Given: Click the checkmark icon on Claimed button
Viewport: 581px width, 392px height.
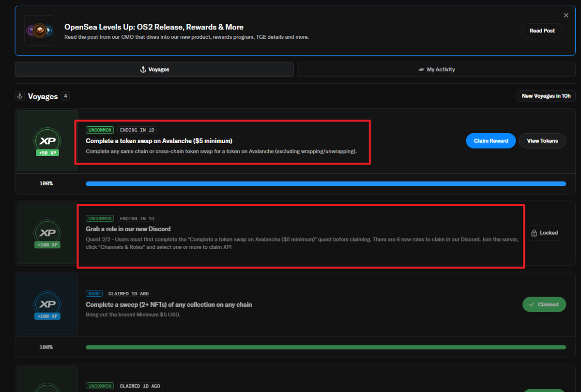Looking at the screenshot, I should pos(532,304).
